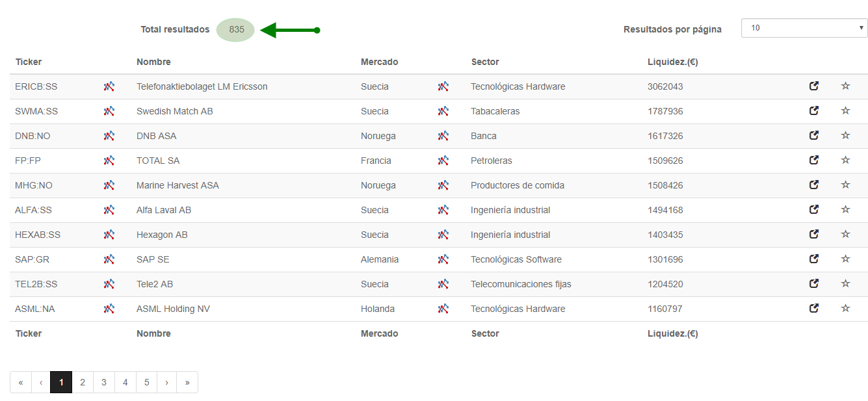Image resolution: width=868 pixels, height=401 pixels.
Task: Click the 835 total results badge
Action: coord(235,29)
